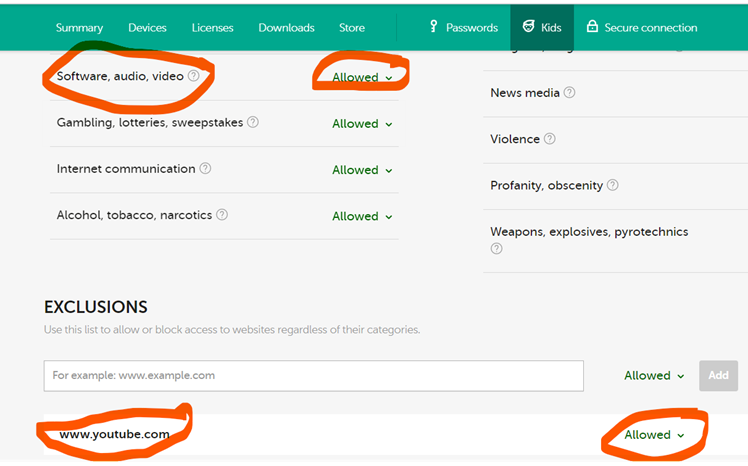Viewport: 748px width, 466px height.
Task: Click help icon next to Gambling, lotteries, sweepstakes
Action: [252, 122]
